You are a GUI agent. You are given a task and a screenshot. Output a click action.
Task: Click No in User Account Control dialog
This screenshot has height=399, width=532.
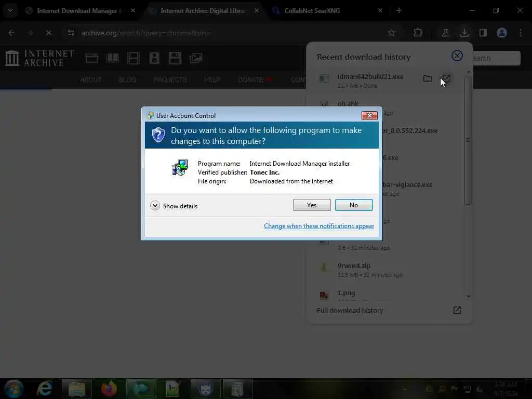[353, 205]
